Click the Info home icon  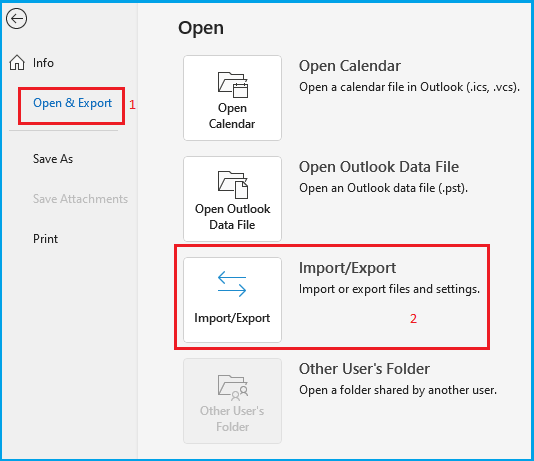pyautogui.click(x=17, y=63)
